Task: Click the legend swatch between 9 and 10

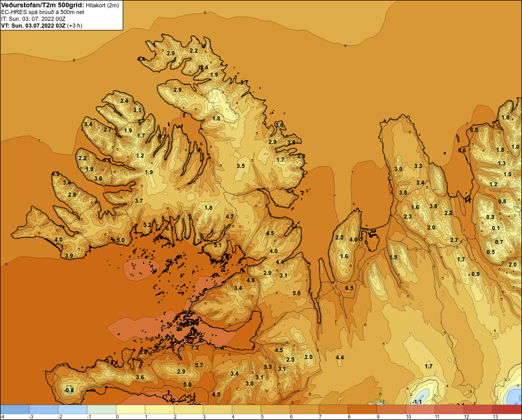Action: point(391,409)
